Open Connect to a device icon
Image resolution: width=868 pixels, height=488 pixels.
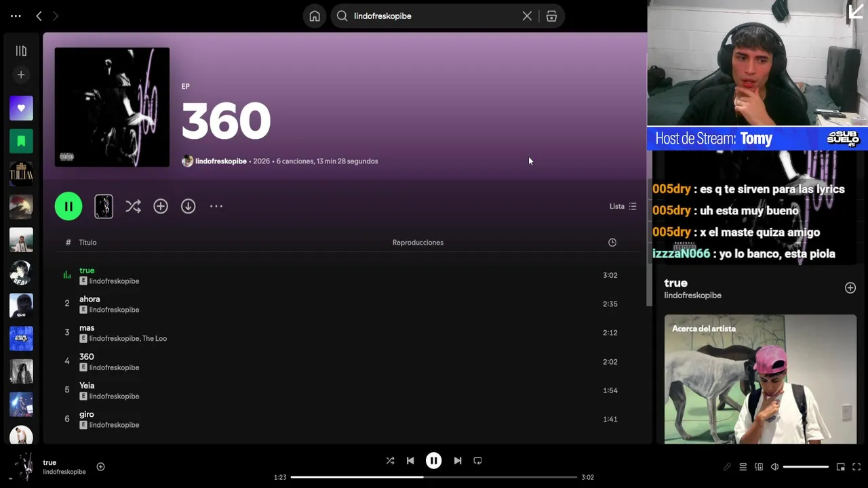759,467
